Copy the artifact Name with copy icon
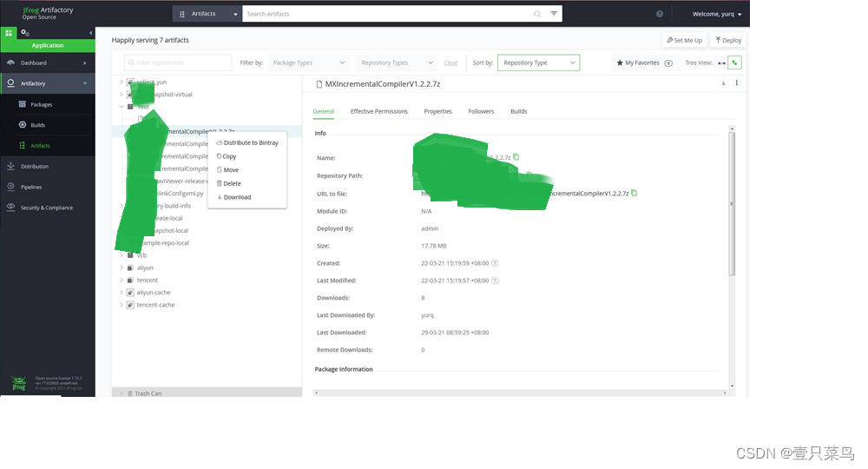Screen dimensions: 868x469 click(x=516, y=157)
